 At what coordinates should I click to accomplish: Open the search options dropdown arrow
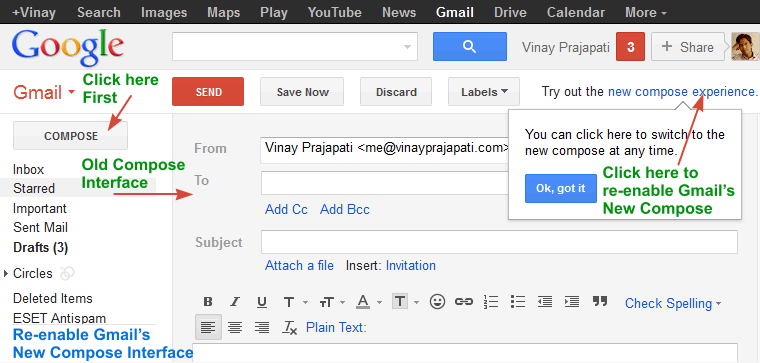coord(407,47)
